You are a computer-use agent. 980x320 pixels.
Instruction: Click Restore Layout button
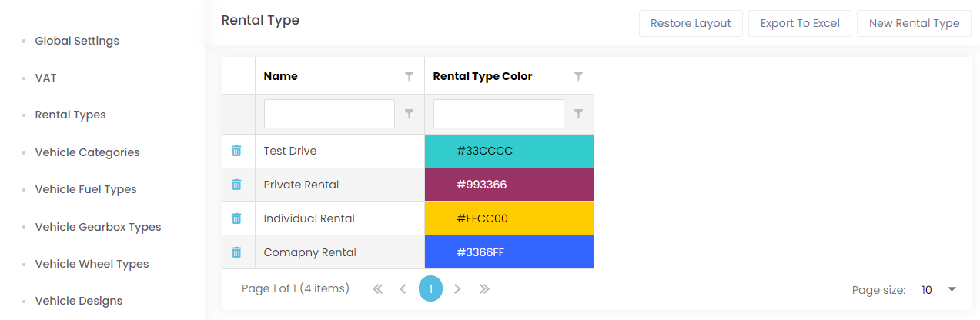pos(691,23)
